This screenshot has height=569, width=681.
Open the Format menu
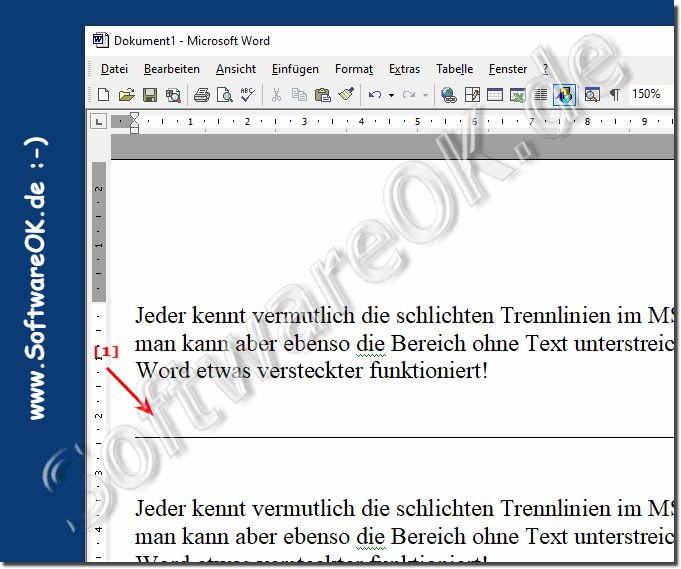pyautogui.click(x=354, y=69)
